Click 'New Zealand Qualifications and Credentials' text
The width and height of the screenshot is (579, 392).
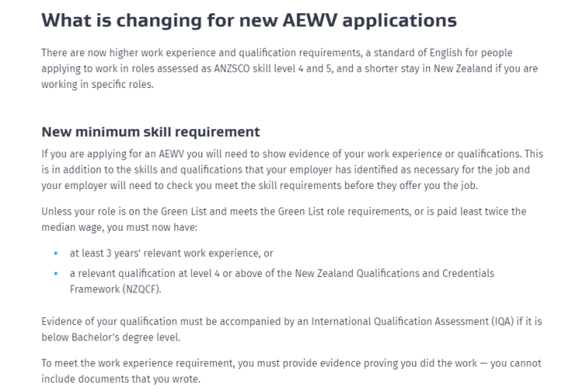(389, 273)
